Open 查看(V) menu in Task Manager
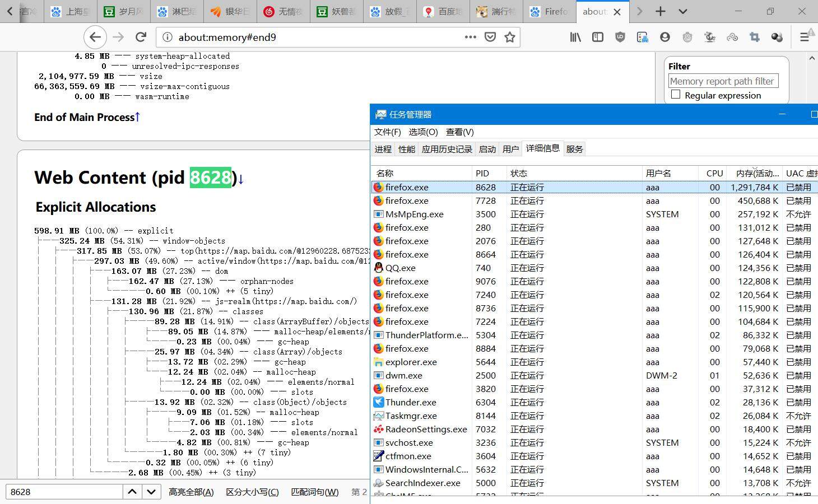This screenshot has width=818, height=504. coord(460,132)
